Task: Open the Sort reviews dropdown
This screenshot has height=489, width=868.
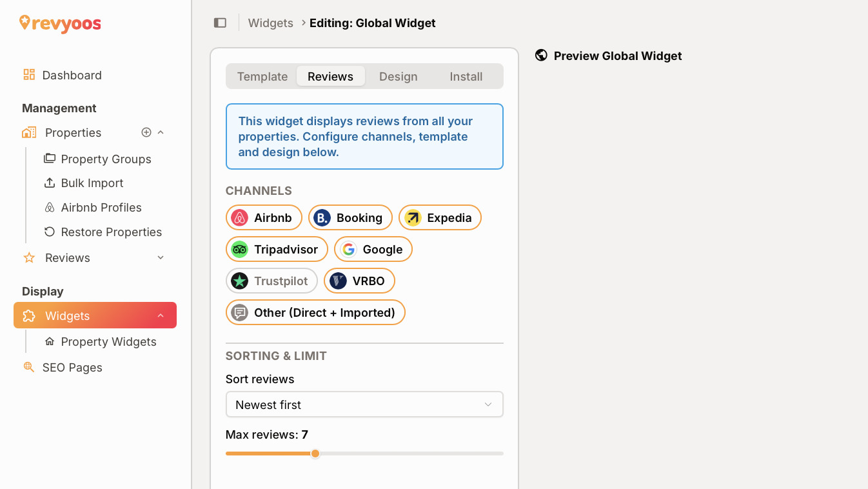Action: click(x=364, y=404)
